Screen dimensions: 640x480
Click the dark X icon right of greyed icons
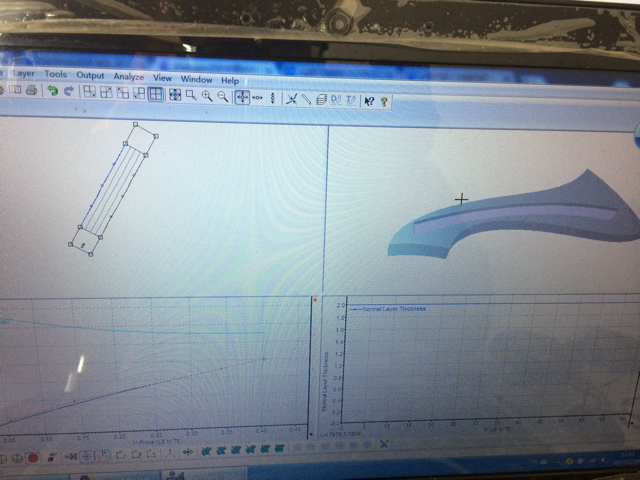[384, 444]
